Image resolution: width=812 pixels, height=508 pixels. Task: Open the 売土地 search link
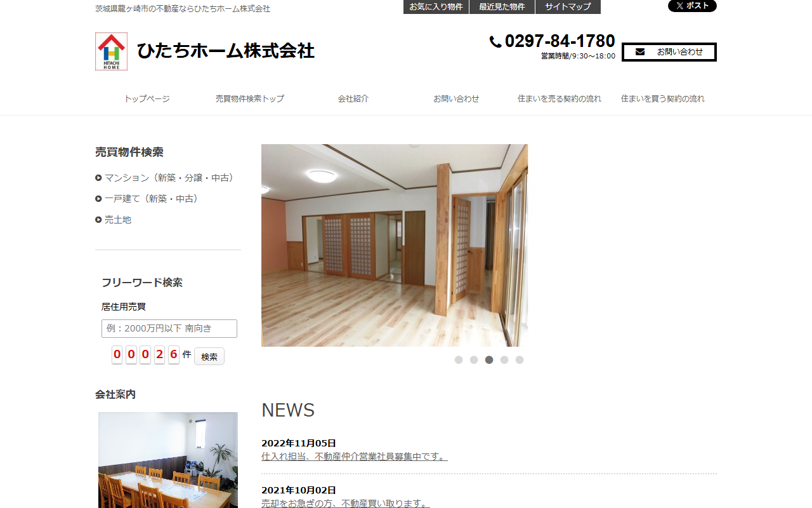[118, 220]
